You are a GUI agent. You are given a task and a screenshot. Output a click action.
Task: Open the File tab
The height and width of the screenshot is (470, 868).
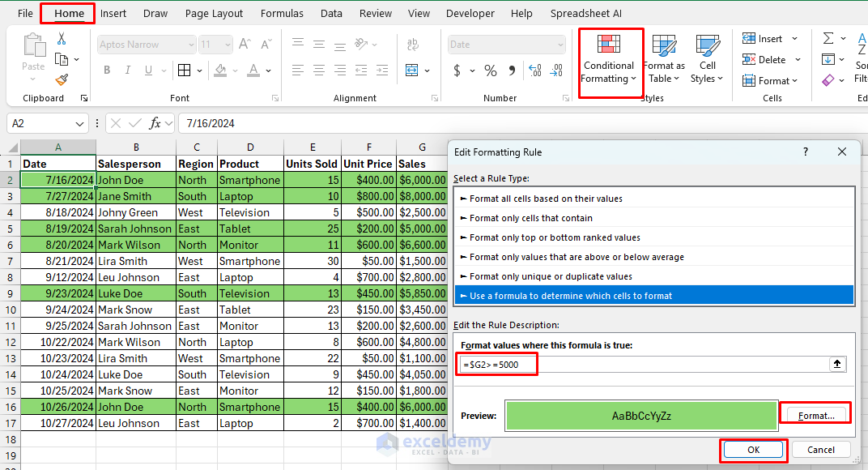25,13
